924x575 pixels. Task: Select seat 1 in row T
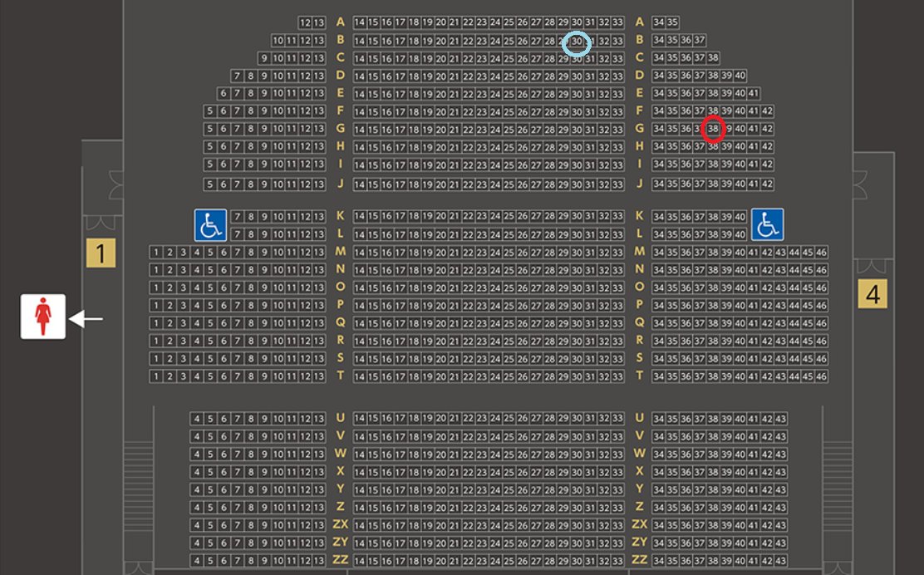(155, 376)
